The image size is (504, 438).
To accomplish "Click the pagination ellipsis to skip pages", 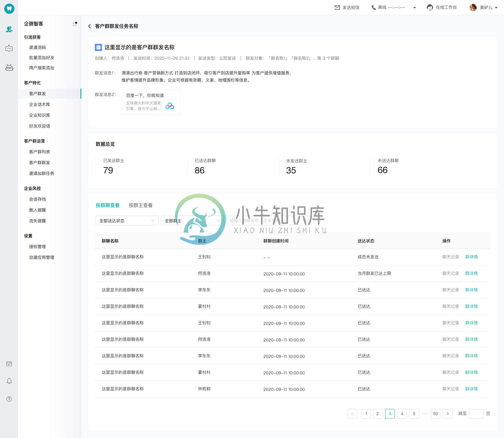I will click(x=425, y=413).
